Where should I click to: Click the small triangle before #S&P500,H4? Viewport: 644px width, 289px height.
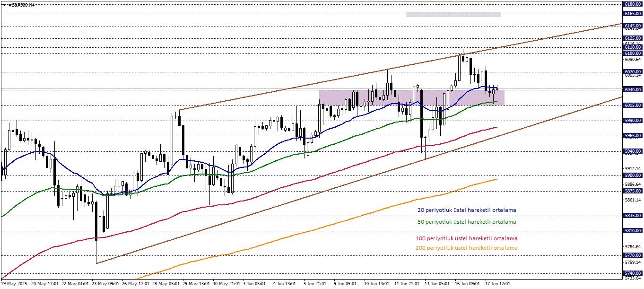coord(4,5)
